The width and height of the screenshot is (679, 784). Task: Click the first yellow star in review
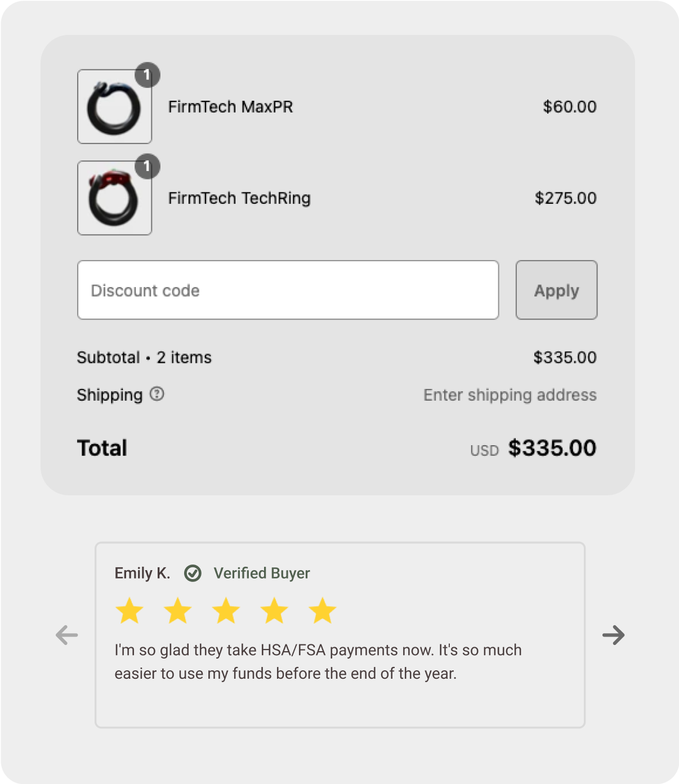click(x=129, y=611)
